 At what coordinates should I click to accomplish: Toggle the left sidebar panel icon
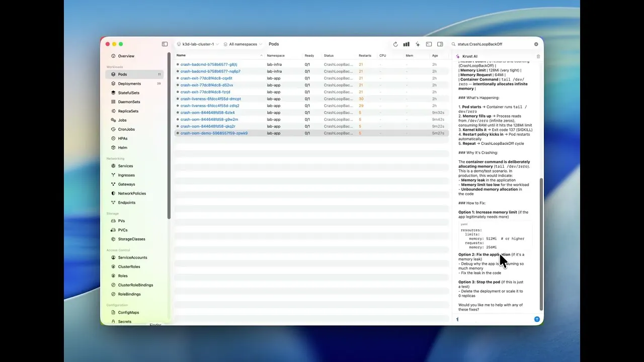[165, 44]
